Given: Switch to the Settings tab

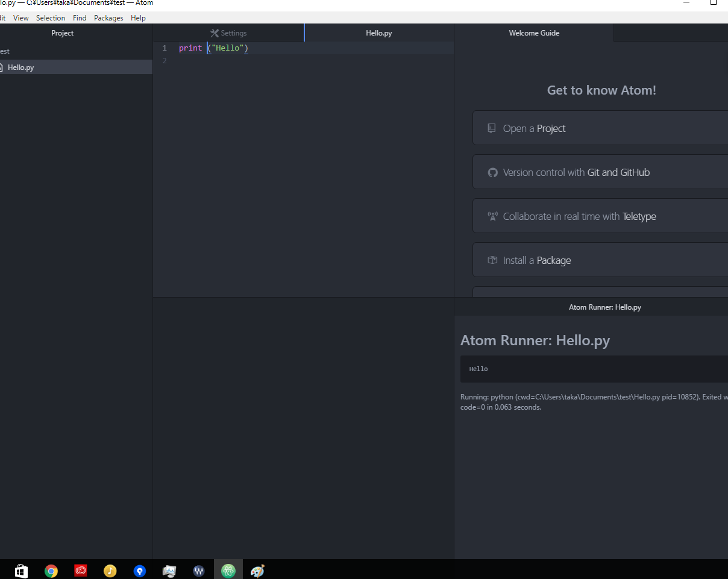Looking at the screenshot, I should (x=228, y=33).
